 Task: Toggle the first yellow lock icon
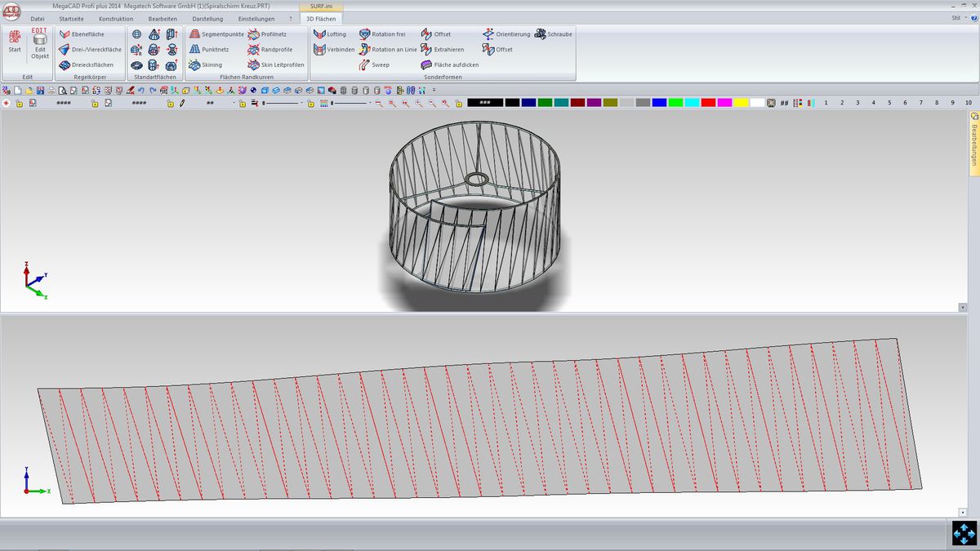(x=18, y=104)
